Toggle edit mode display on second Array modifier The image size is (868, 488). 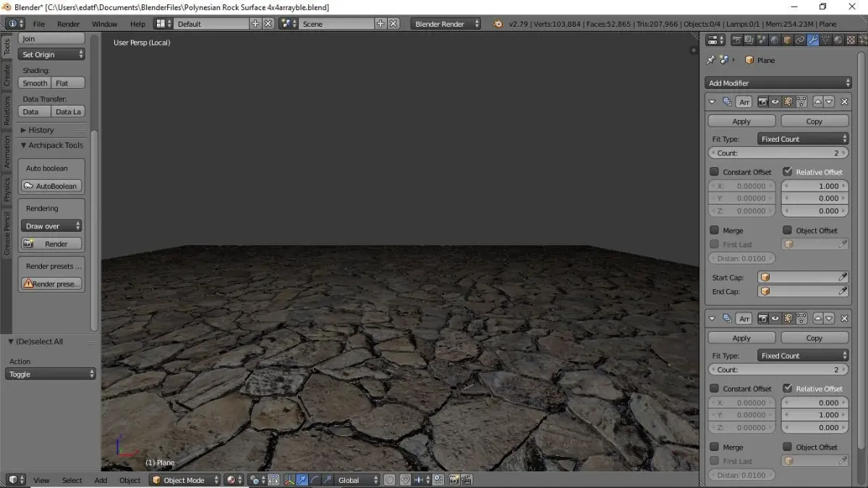point(788,318)
